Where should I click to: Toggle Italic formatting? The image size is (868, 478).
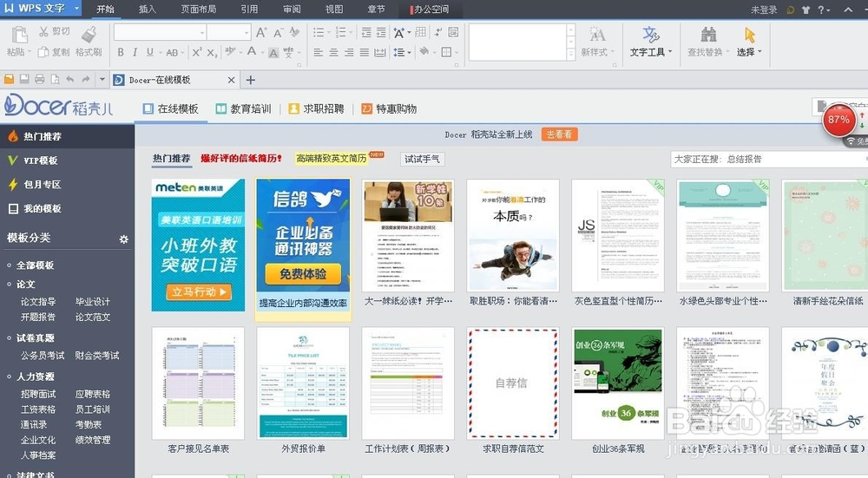click(135, 52)
